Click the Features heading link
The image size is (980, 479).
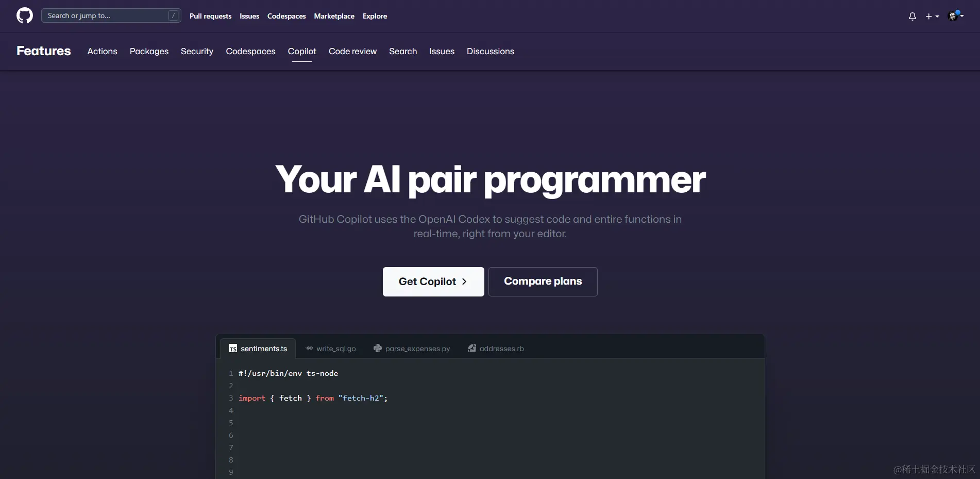[x=44, y=51]
